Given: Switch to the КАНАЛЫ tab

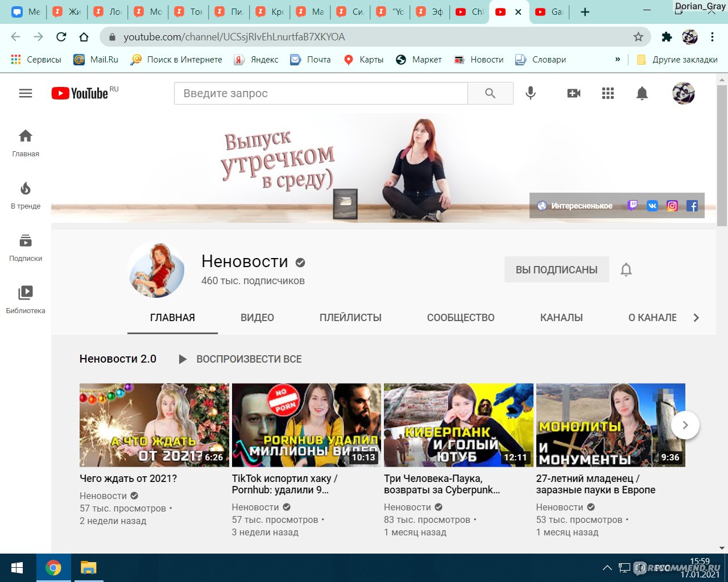Looking at the screenshot, I should (561, 318).
